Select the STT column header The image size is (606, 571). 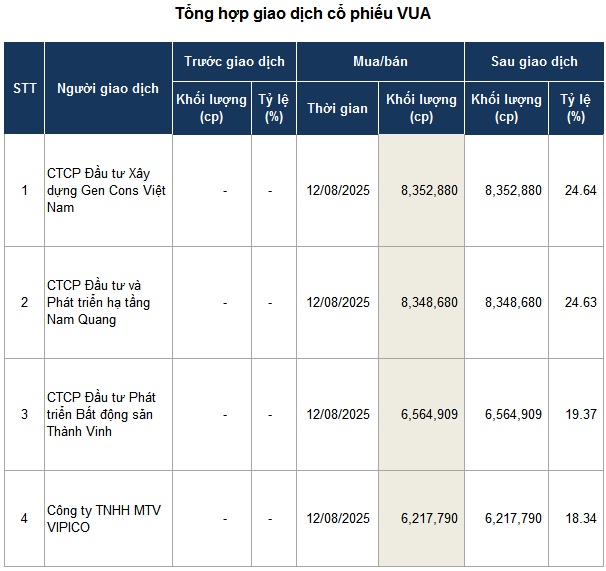(x=25, y=88)
